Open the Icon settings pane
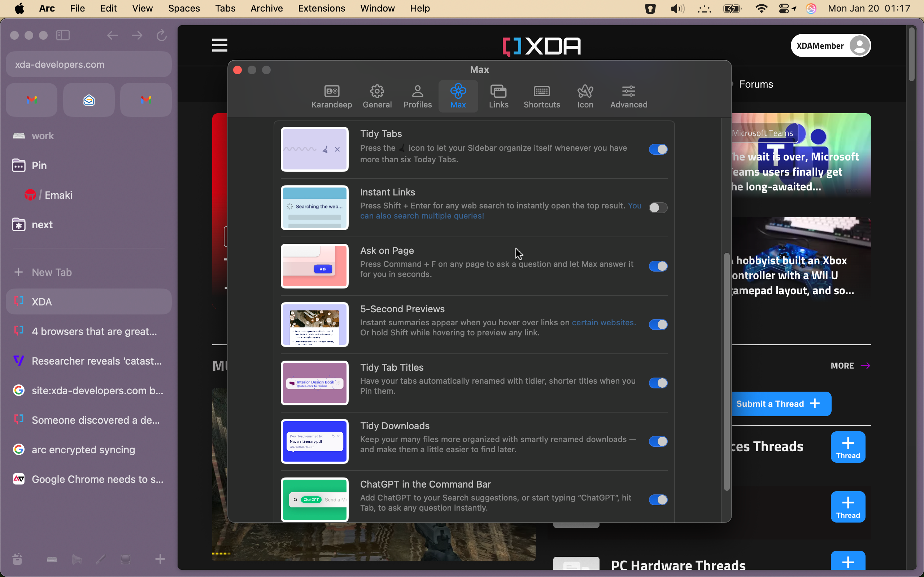Image resolution: width=924 pixels, height=577 pixels. 585,96
